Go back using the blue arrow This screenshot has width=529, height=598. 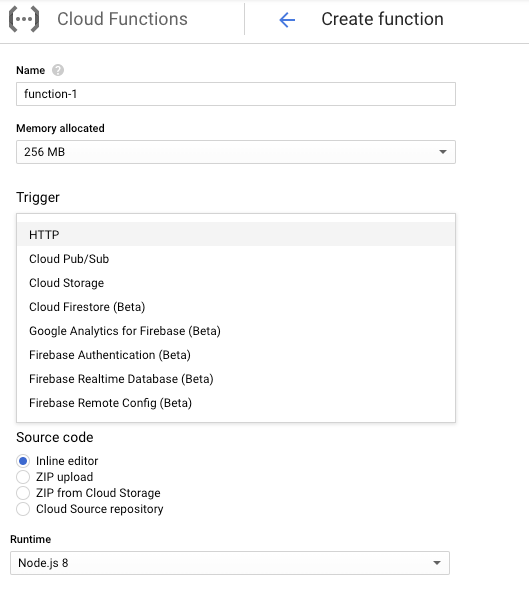coord(287,20)
